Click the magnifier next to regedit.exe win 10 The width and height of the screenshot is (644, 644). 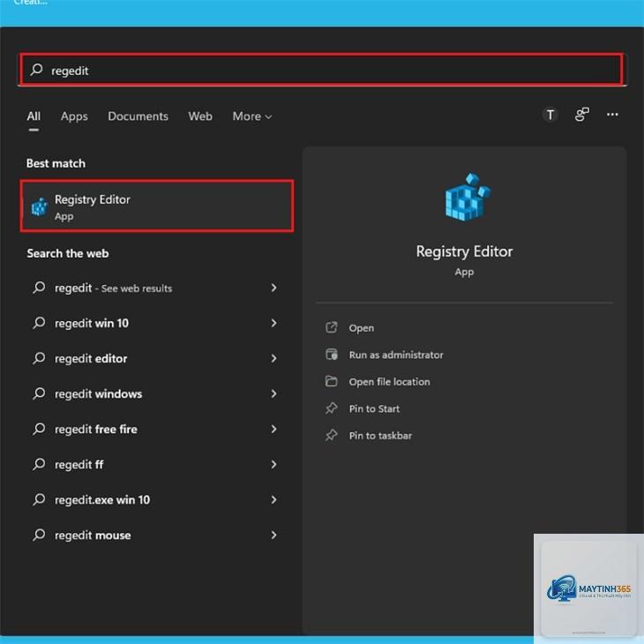click(x=39, y=499)
